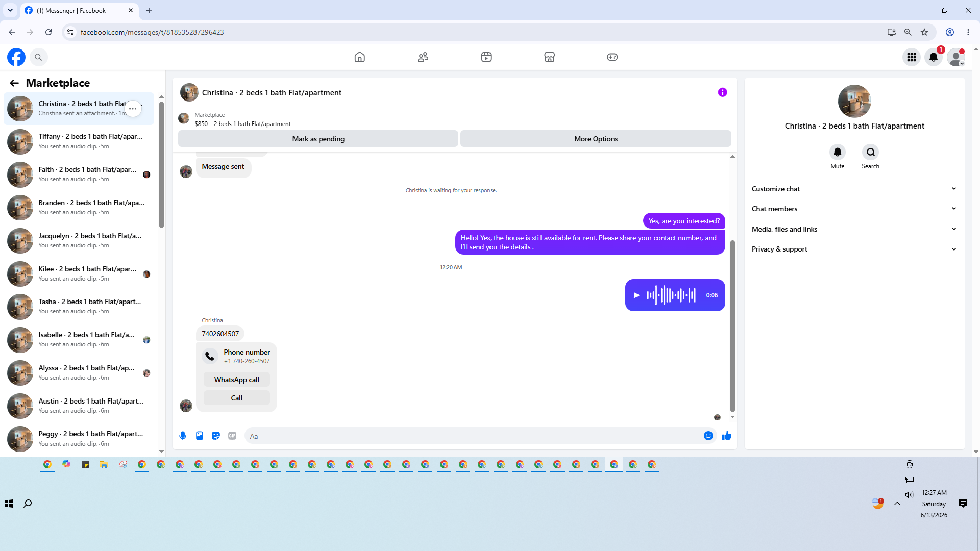This screenshot has height=551, width=980.
Task: Open the File Explorer taskbar icon
Action: point(104,464)
